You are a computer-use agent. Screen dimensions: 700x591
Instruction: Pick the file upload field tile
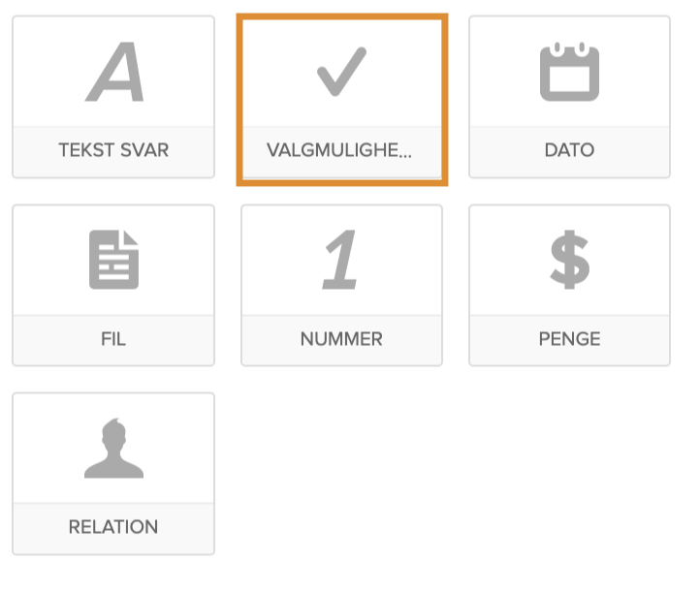pos(113,285)
